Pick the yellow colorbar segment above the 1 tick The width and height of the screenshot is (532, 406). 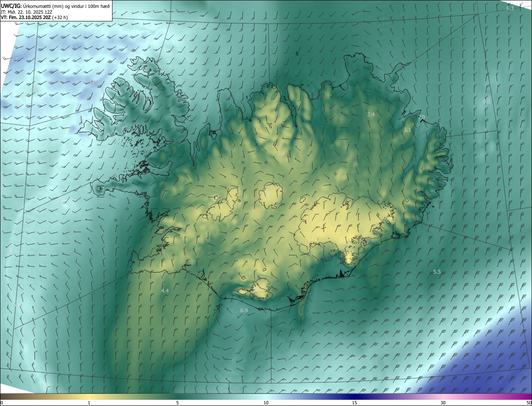(x=89, y=396)
